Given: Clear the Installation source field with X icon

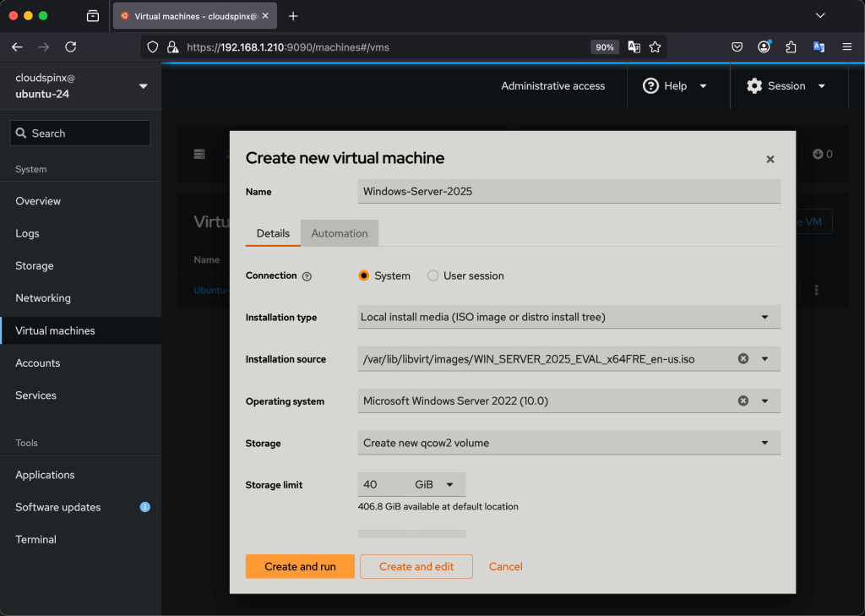Looking at the screenshot, I should point(743,359).
